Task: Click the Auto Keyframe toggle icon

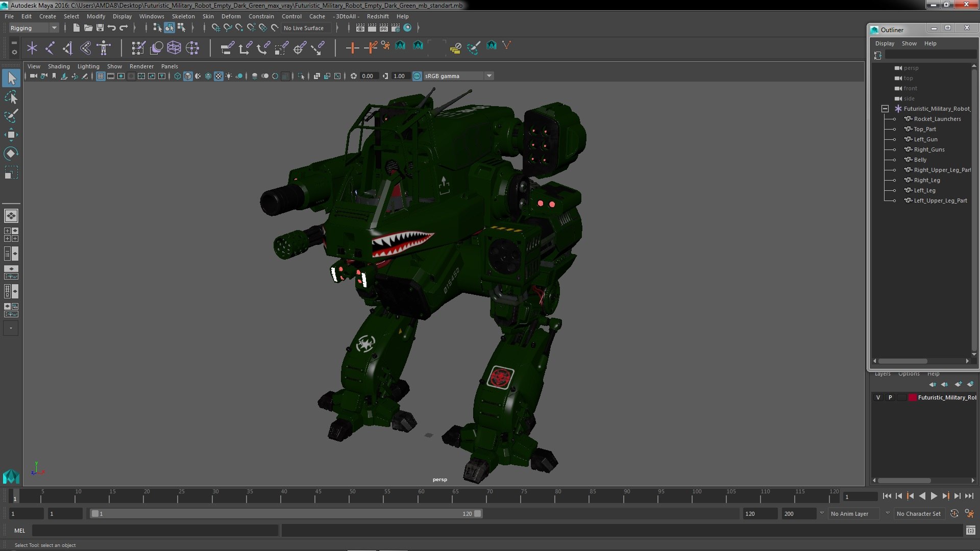Action: point(954,514)
